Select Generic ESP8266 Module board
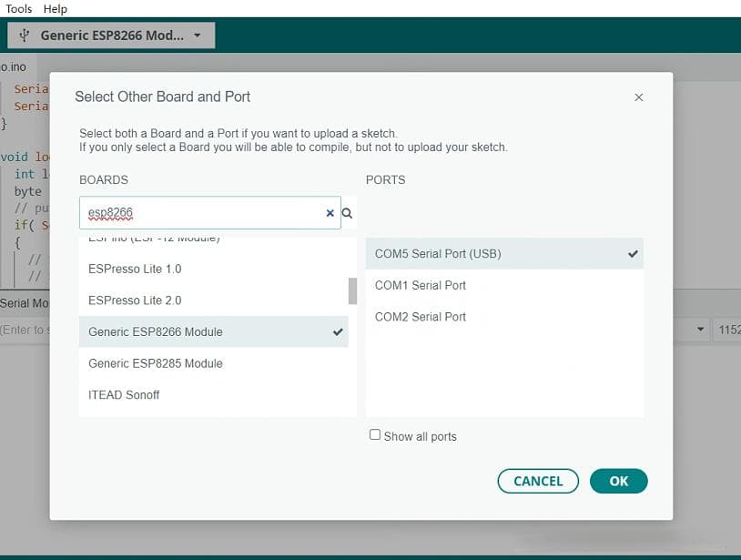 coord(213,331)
